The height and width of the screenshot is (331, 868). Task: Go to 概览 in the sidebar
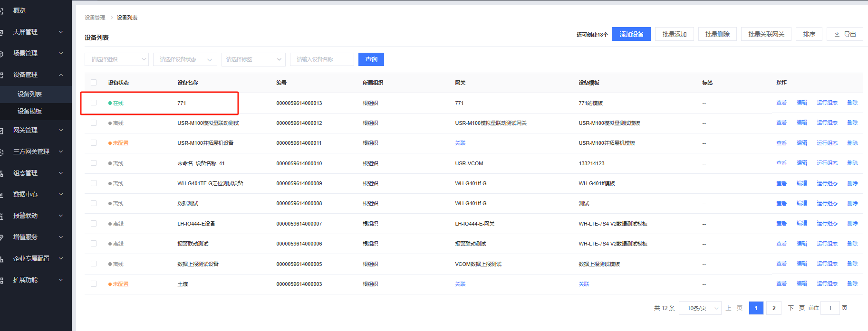pyautogui.click(x=19, y=10)
